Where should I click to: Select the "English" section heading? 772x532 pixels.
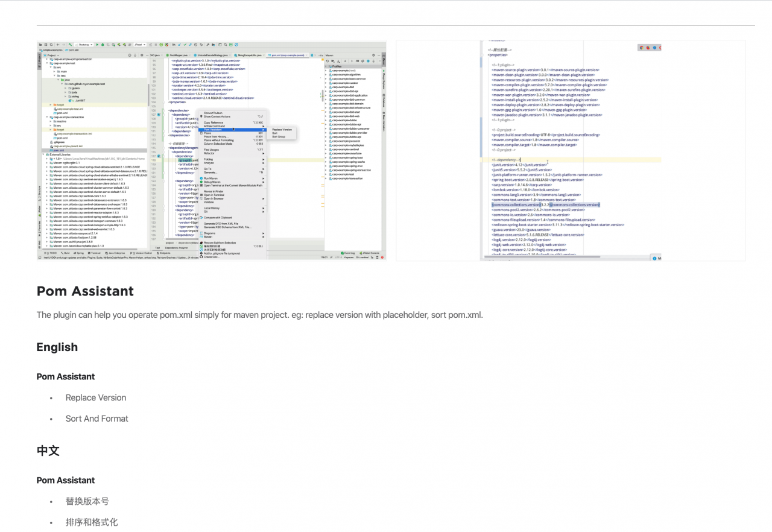57,347
